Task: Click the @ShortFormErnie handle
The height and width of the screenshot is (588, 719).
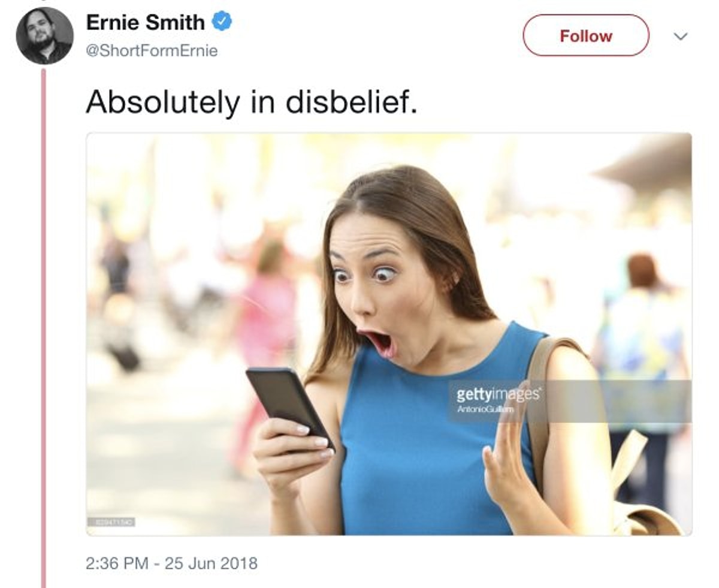Action: point(152,51)
